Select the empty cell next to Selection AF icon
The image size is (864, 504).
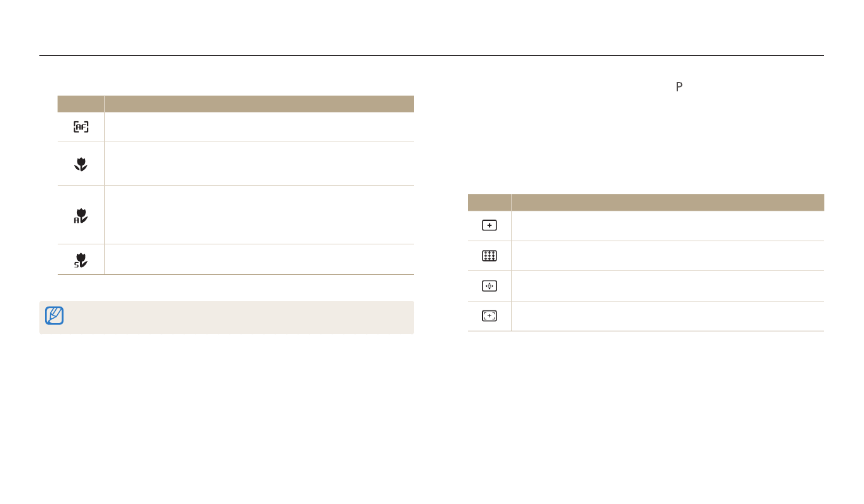pos(667,286)
